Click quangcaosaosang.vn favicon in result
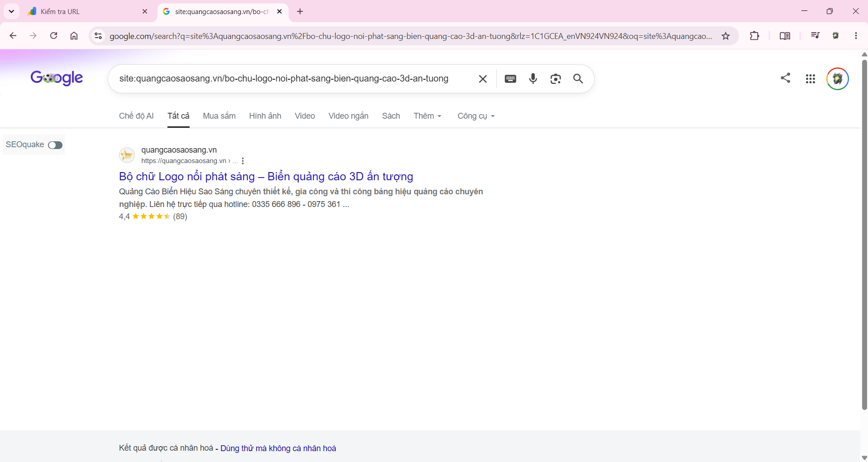This screenshot has width=868, height=462. pyautogui.click(x=127, y=155)
